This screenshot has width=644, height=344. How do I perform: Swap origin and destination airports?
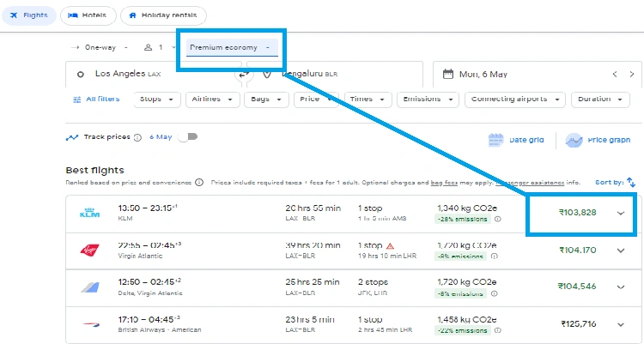tap(244, 75)
